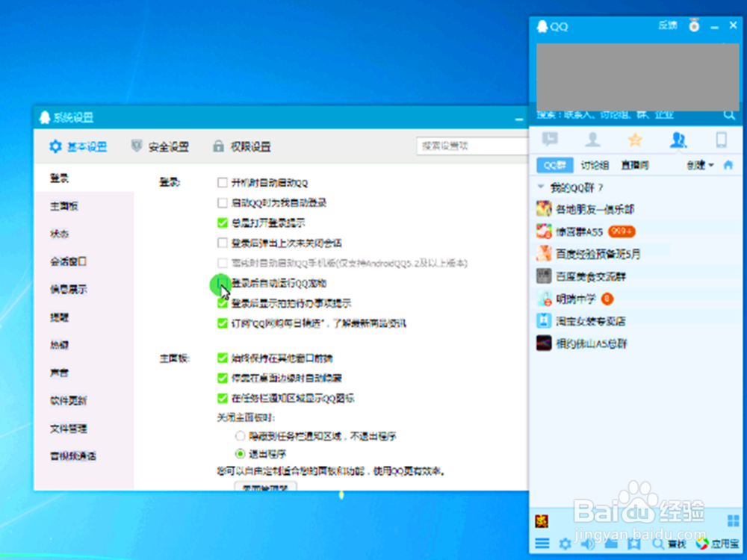Image resolution: width=747 pixels, height=560 pixels.
Task: Open 文件管理 in the settings sidebar
Action: point(69,429)
